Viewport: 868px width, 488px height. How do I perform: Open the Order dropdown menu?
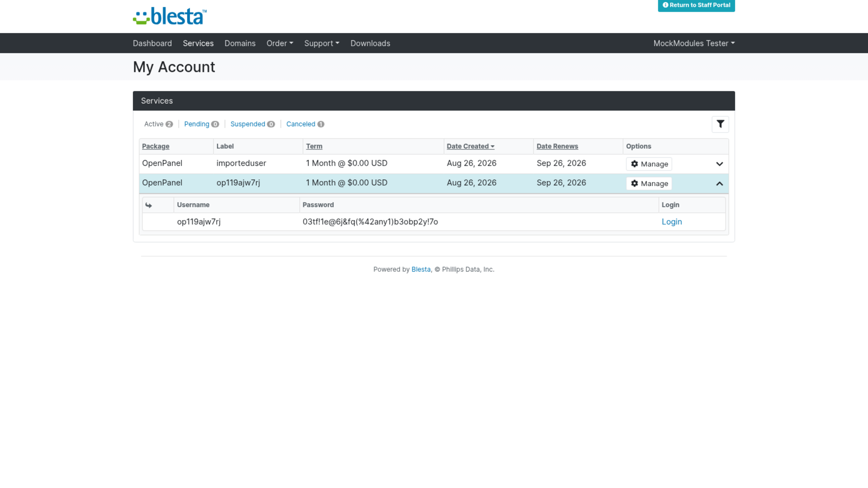[x=280, y=43]
